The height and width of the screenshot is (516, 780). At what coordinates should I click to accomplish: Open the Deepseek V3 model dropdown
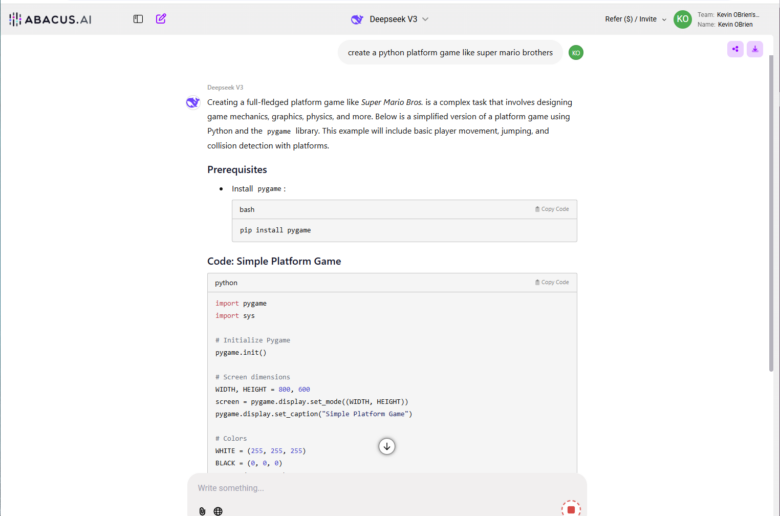pos(398,19)
